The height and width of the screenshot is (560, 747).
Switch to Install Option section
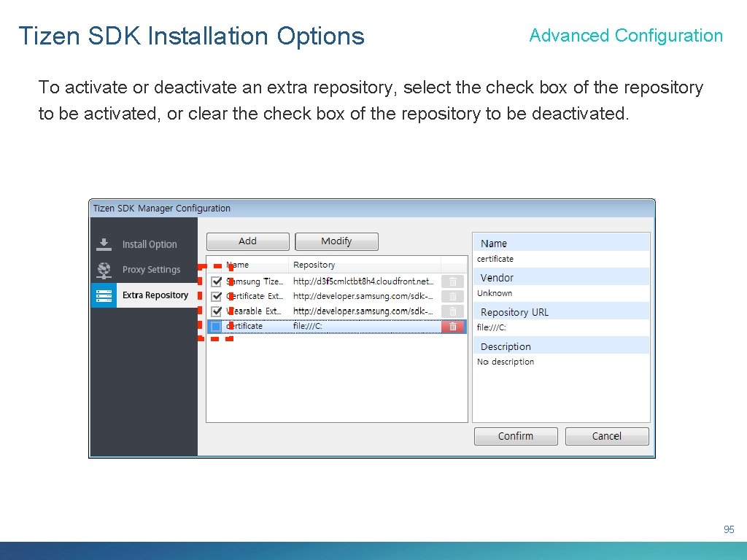tap(149, 244)
